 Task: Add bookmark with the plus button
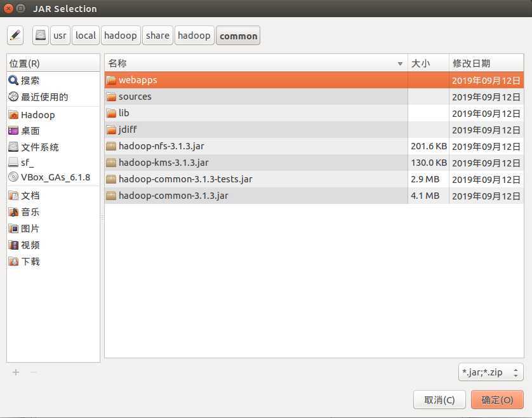(16, 372)
